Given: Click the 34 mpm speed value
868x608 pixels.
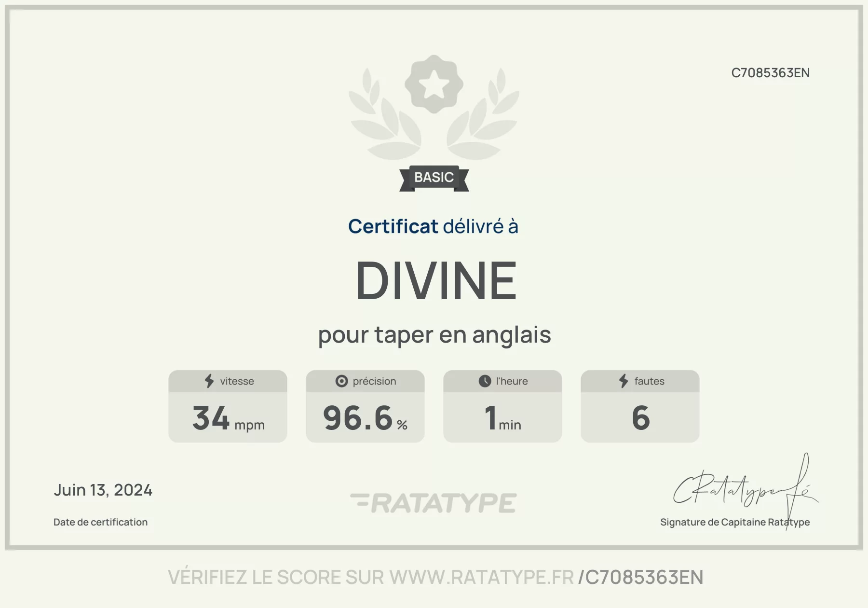Looking at the screenshot, I should click(x=228, y=418).
